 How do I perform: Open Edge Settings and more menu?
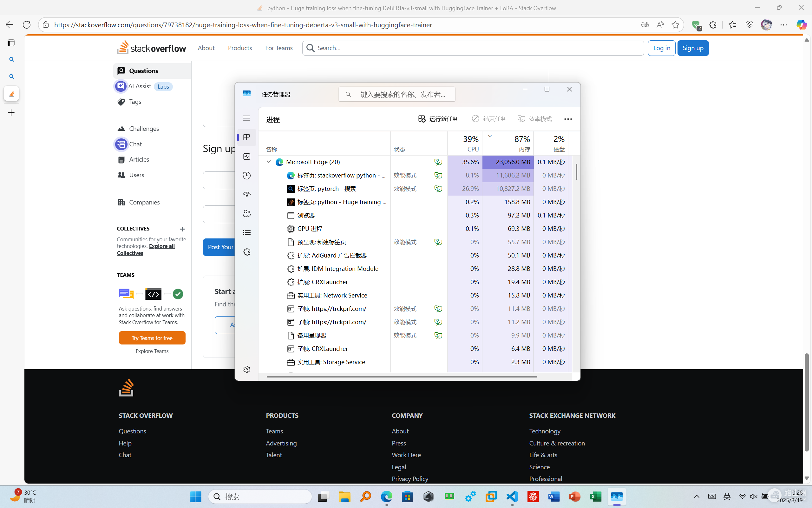point(783,24)
